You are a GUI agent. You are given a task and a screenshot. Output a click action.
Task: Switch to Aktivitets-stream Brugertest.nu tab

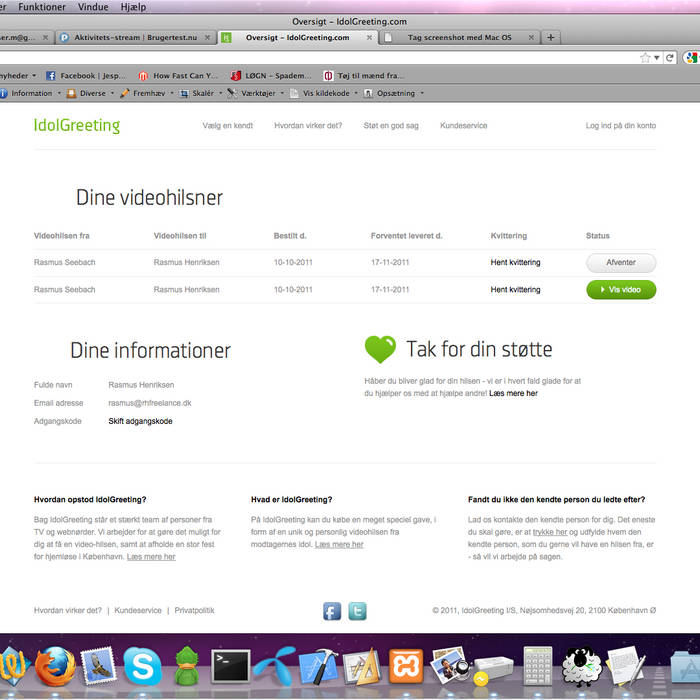(135, 38)
